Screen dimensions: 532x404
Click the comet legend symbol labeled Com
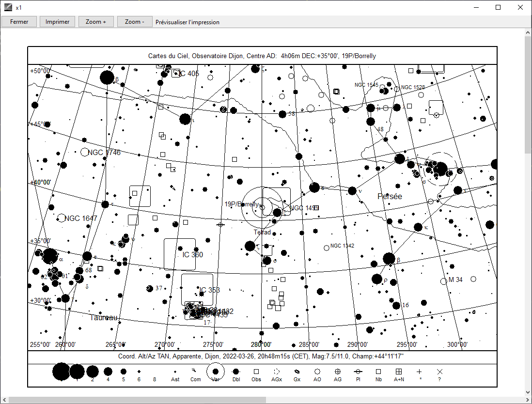(x=195, y=372)
